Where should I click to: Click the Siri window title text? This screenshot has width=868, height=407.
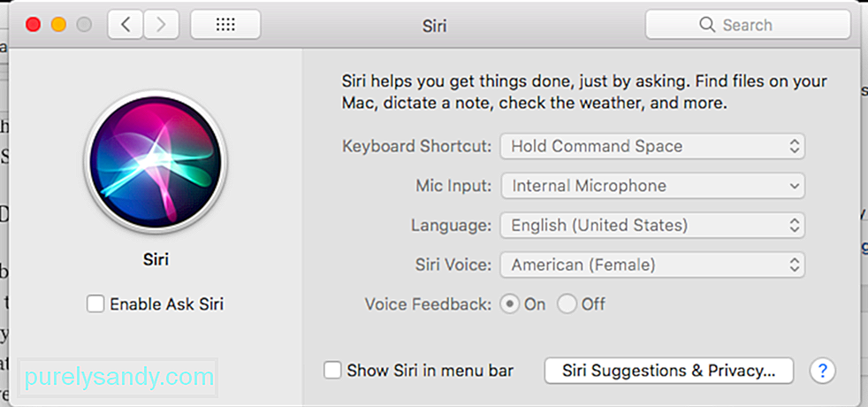coord(434,26)
